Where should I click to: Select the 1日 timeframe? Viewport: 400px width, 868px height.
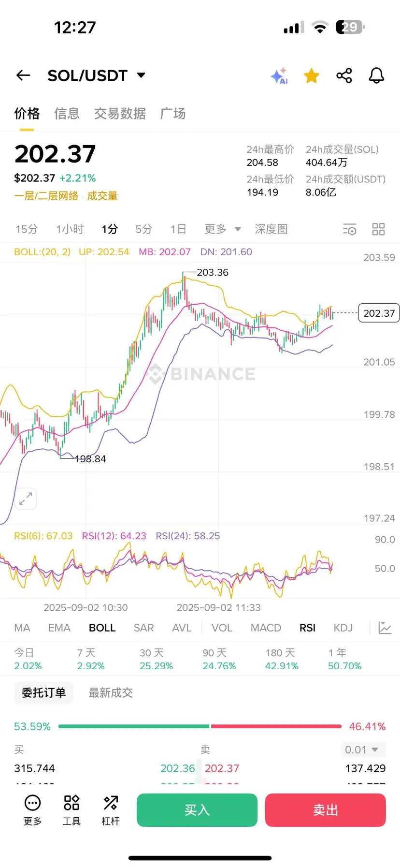click(x=178, y=229)
